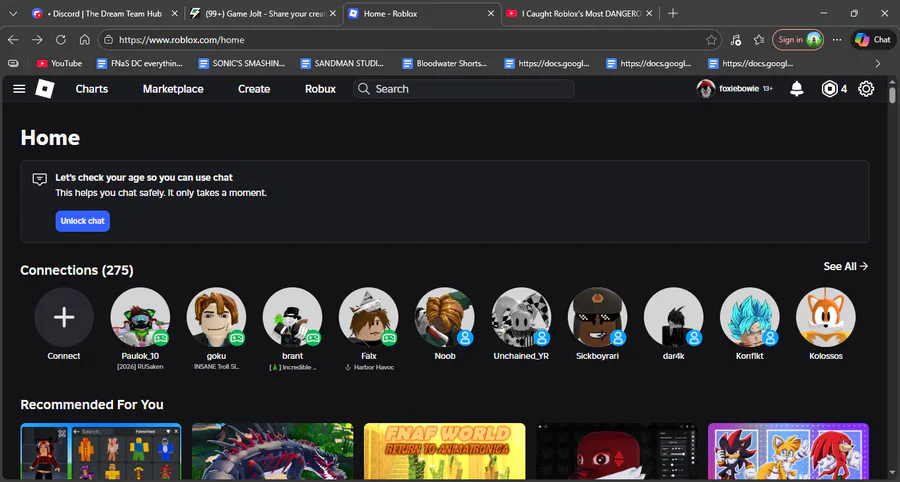The width and height of the screenshot is (900, 482).
Task: Close the Home - Roblox tab
Action: tap(491, 13)
